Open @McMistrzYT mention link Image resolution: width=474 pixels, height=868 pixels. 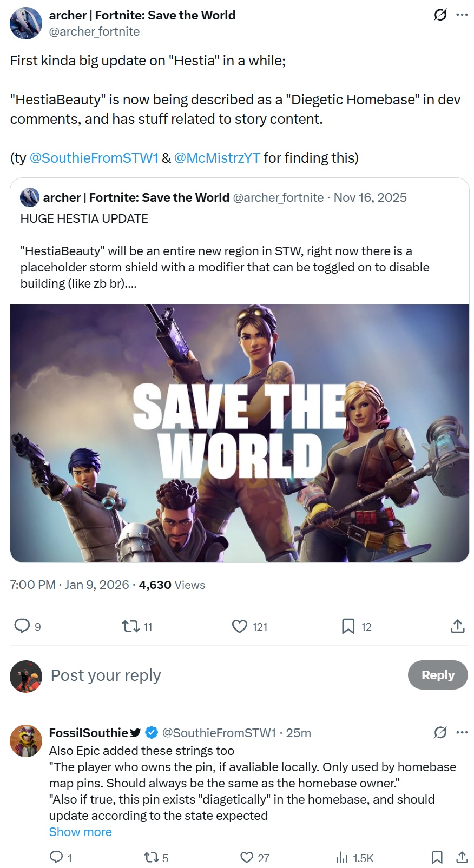217,158
